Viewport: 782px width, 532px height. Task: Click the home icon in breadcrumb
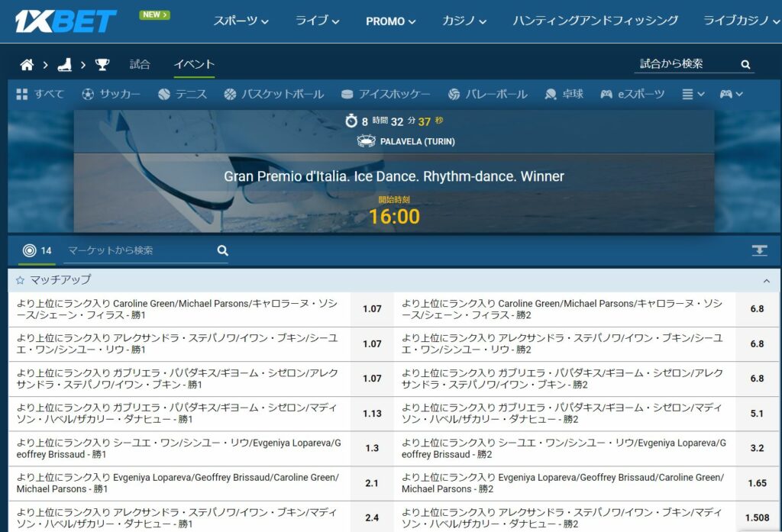[27, 65]
